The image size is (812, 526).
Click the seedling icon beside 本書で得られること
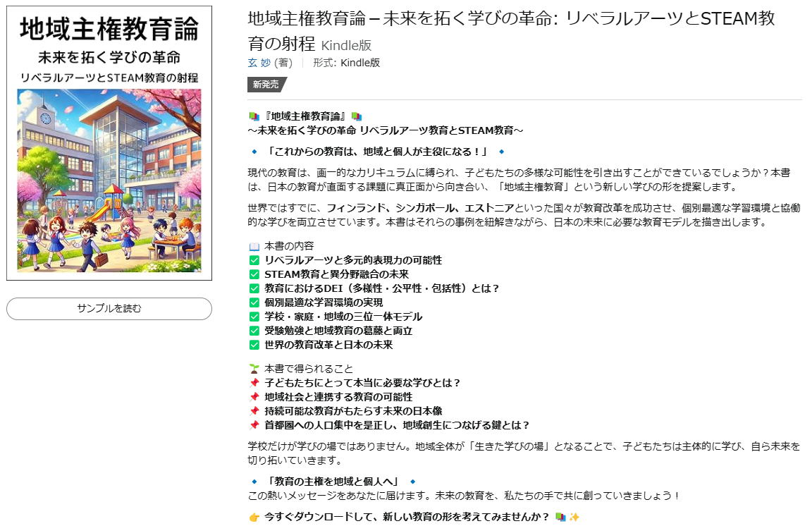tap(254, 369)
